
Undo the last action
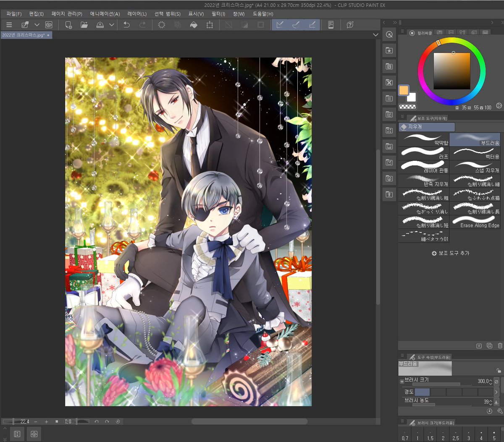tap(126, 25)
